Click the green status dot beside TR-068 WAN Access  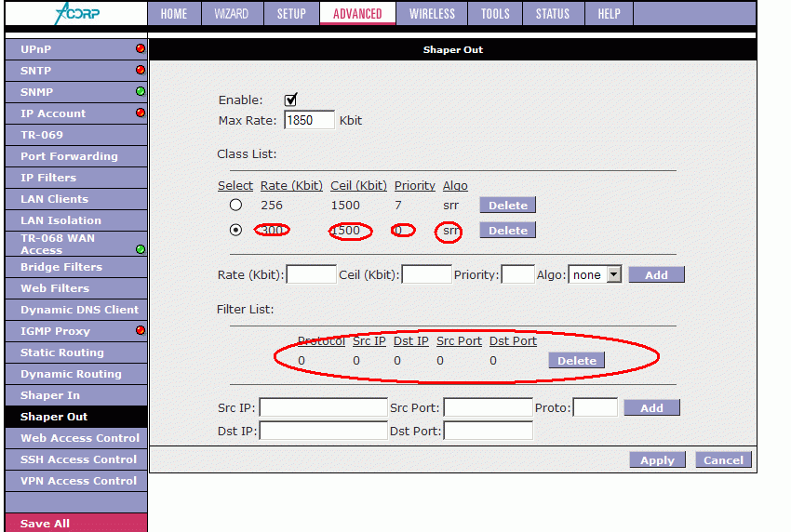(141, 249)
